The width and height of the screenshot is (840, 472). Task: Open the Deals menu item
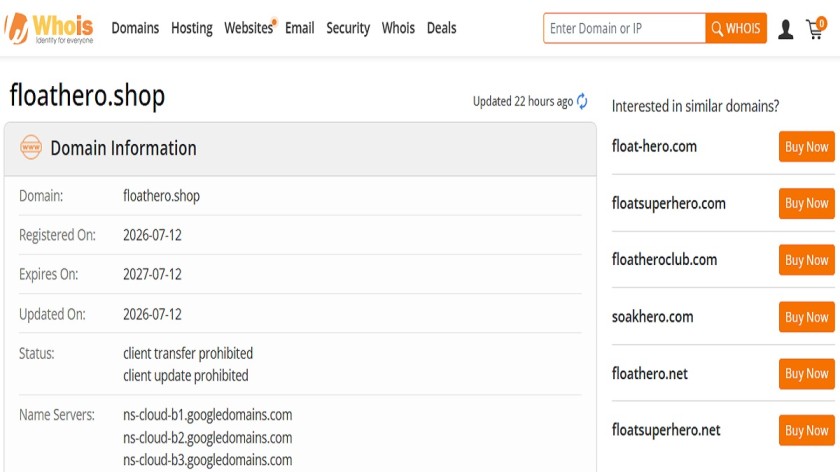pyautogui.click(x=441, y=28)
